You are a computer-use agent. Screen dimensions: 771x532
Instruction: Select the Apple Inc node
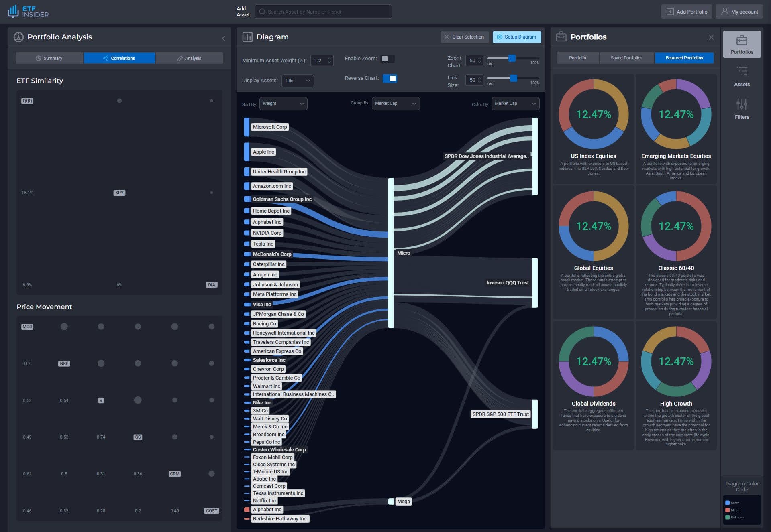coord(263,152)
